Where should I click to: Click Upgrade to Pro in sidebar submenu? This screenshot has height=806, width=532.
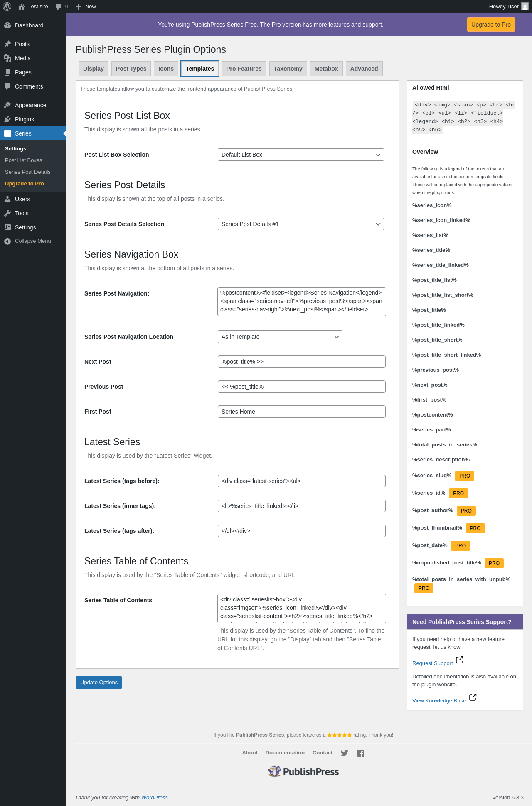[x=25, y=184]
